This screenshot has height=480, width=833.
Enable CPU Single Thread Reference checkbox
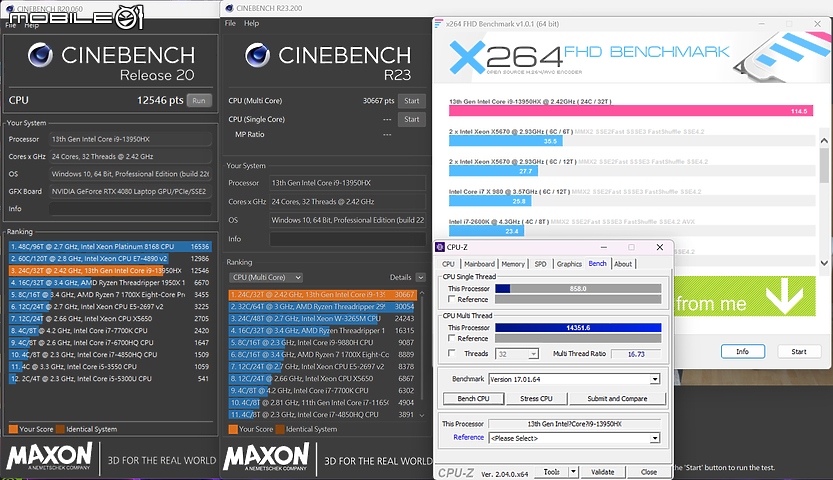452,299
